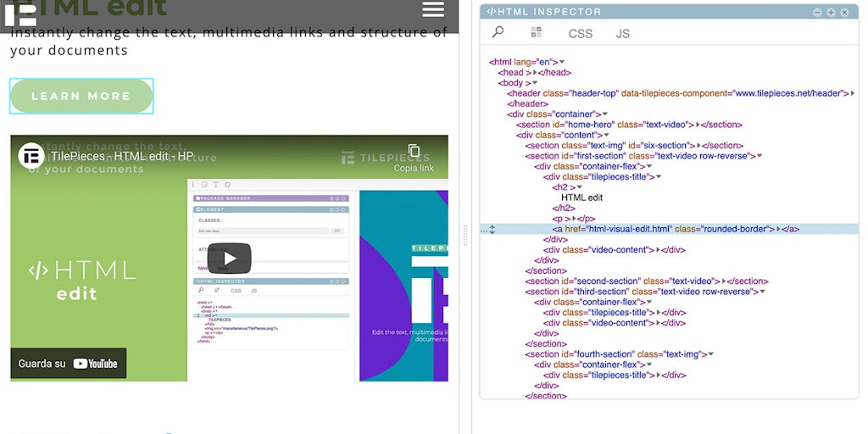The image size is (868, 434).
Task: Click the up-down move handle on selected row
Action: [x=492, y=229]
